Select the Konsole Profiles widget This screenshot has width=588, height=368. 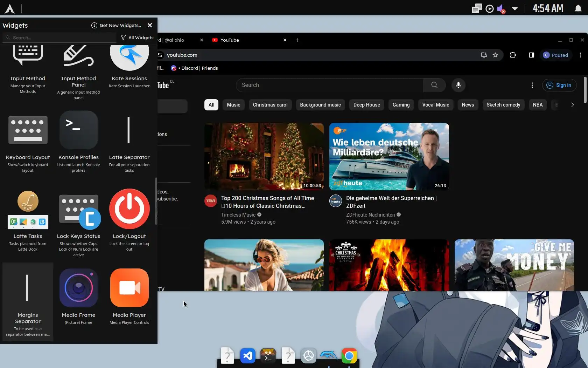tap(78, 144)
